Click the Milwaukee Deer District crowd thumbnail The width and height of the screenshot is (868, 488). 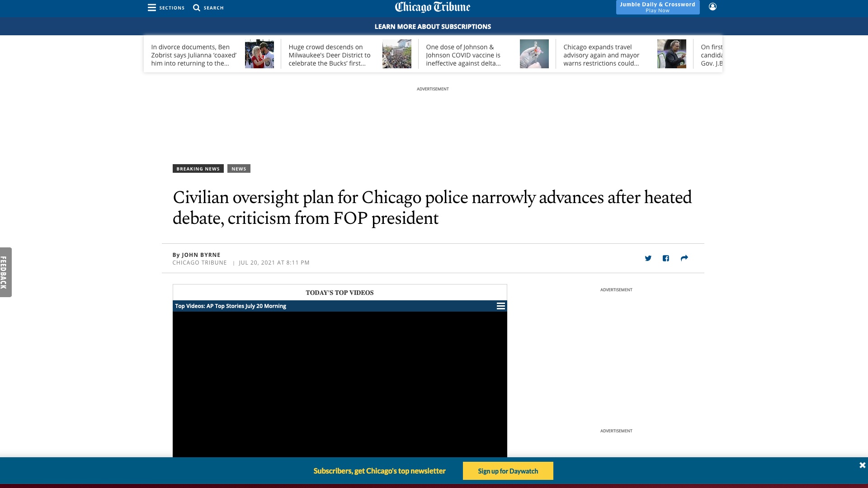pos(396,54)
